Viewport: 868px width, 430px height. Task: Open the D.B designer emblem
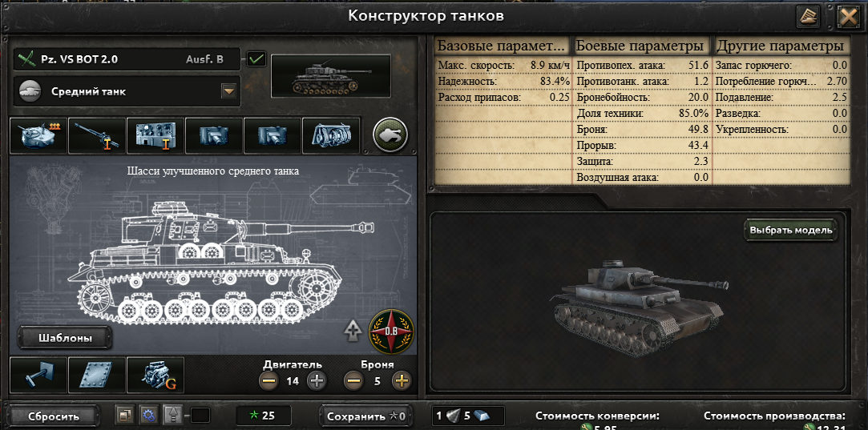[391, 332]
